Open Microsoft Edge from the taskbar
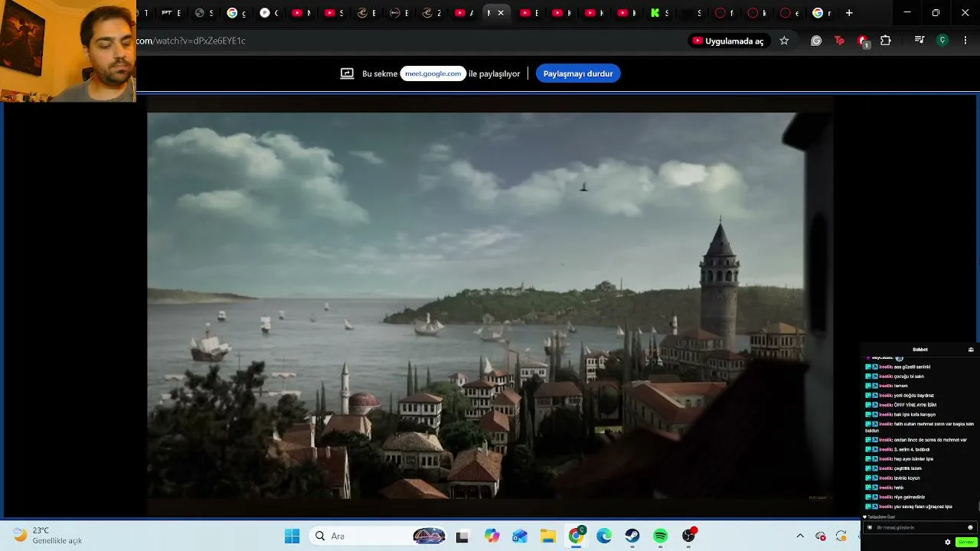The height and width of the screenshot is (551, 980). click(x=604, y=536)
